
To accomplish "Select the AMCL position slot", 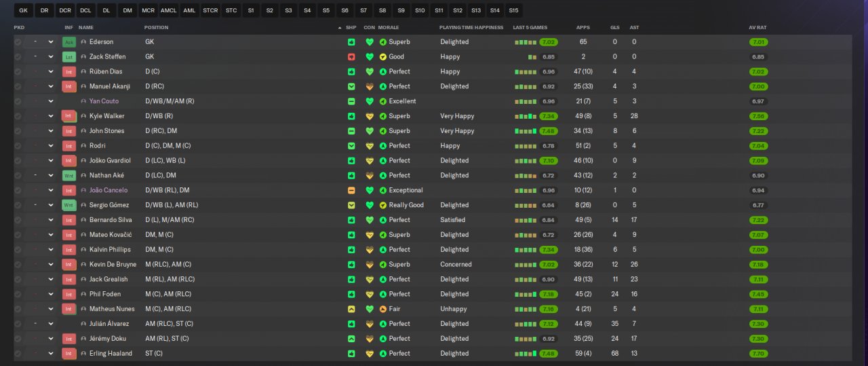I will pos(169,10).
